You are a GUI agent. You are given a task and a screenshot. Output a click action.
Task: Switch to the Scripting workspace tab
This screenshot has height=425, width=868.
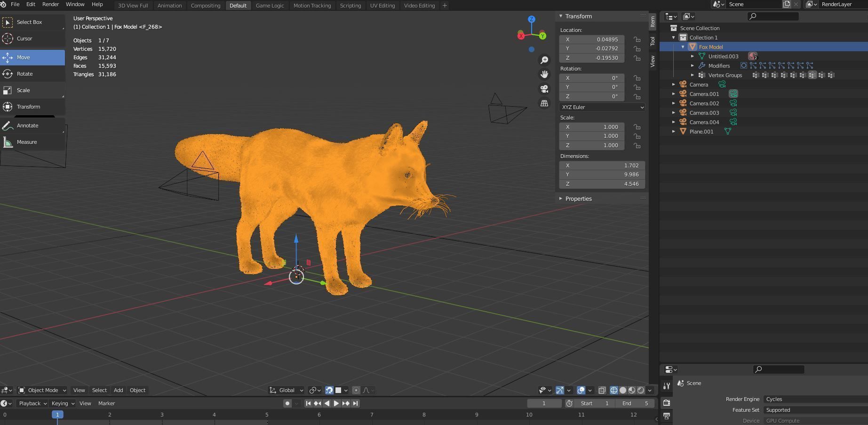tap(350, 6)
